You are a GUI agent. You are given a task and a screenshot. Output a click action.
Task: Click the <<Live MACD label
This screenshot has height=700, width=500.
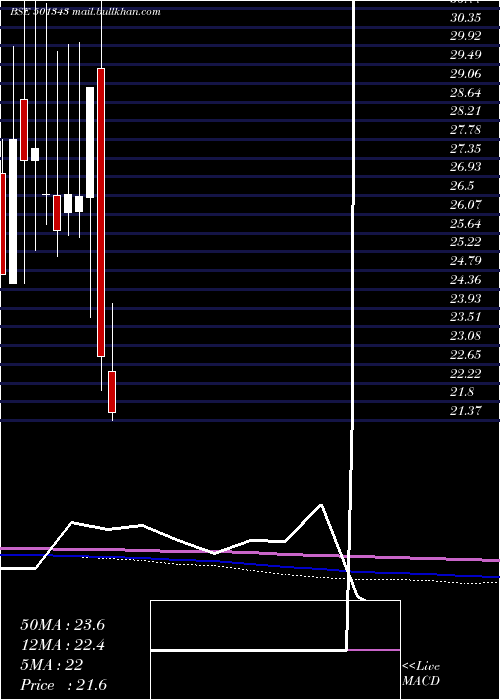pos(421,674)
